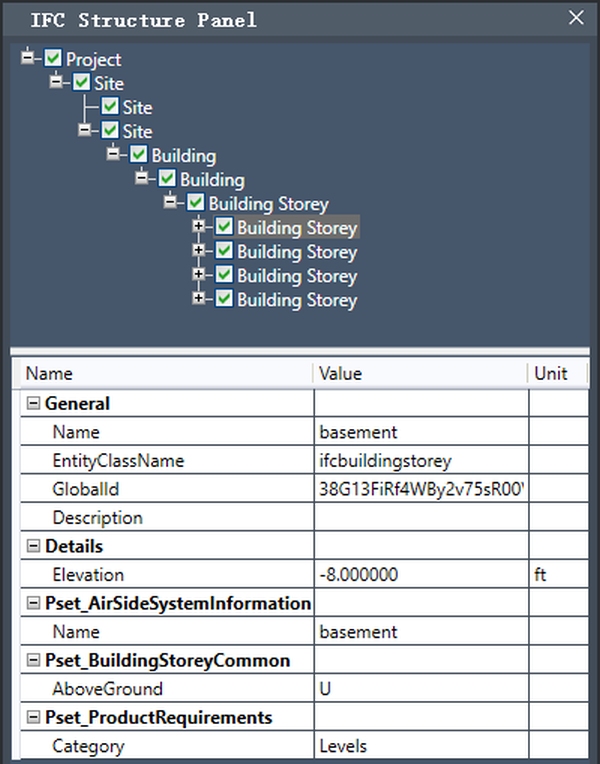
Task: Collapse the Project tree node
Action: click(27, 59)
